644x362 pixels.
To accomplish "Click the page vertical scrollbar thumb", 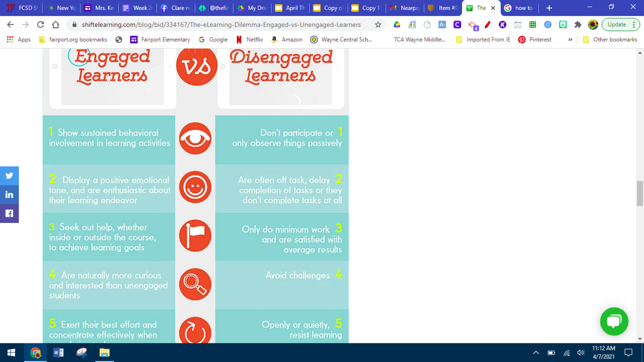I will [x=640, y=193].
